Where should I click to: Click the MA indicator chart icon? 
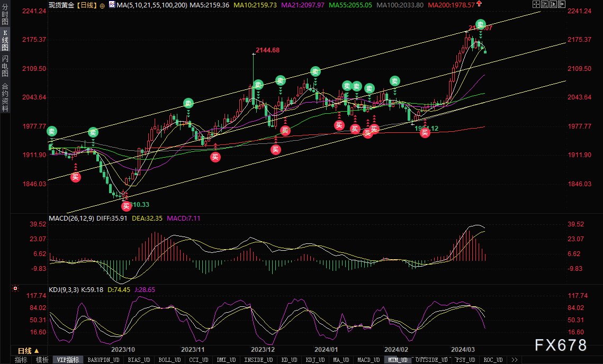112,5
